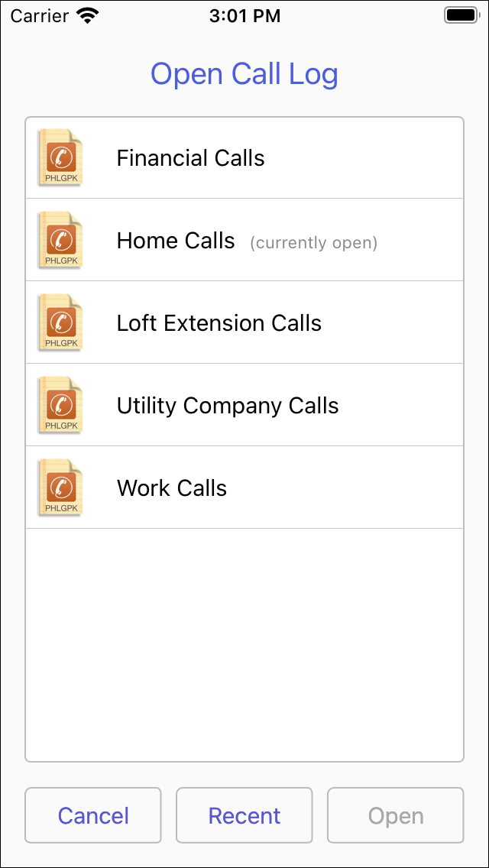This screenshot has width=489, height=868.
Task: Click the Financial Calls file icon
Action: pyautogui.click(x=60, y=158)
